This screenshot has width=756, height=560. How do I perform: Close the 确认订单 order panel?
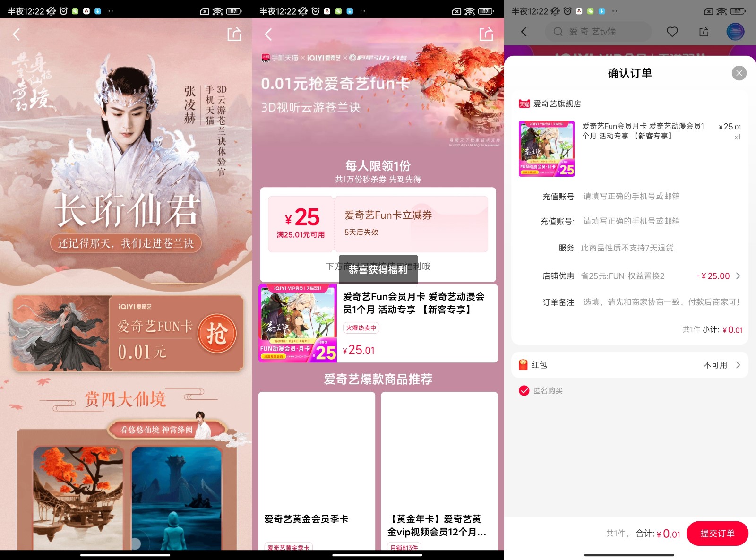click(739, 73)
